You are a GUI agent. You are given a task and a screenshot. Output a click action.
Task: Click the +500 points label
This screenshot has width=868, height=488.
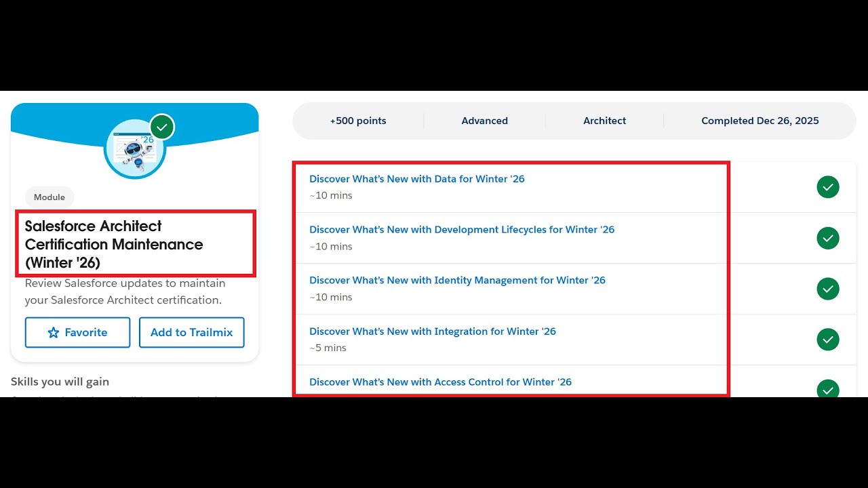click(x=358, y=121)
